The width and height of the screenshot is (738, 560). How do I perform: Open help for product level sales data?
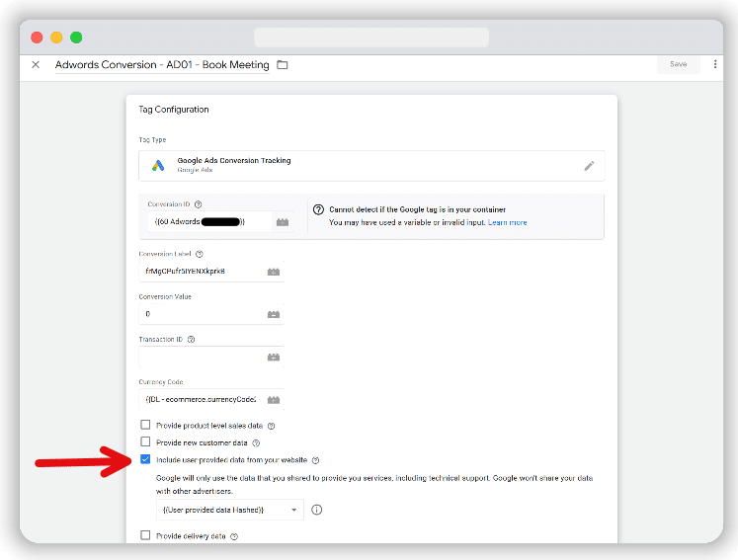point(271,426)
